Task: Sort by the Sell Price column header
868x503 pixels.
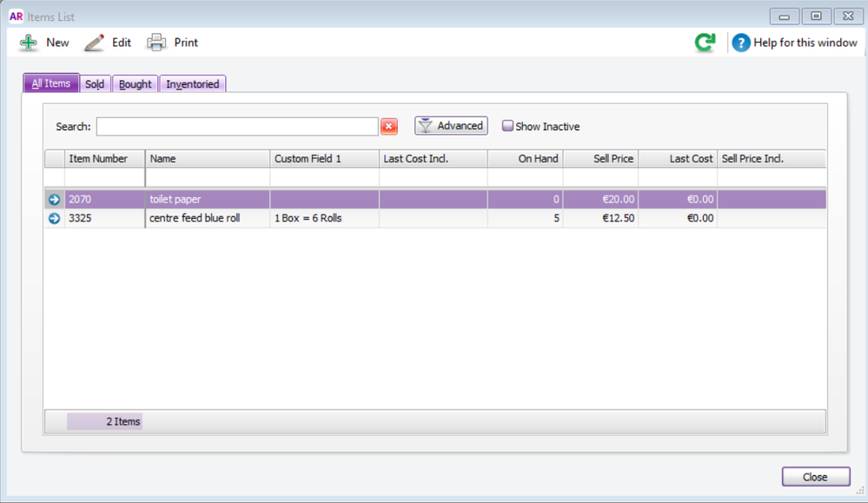Action: [x=600, y=159]
